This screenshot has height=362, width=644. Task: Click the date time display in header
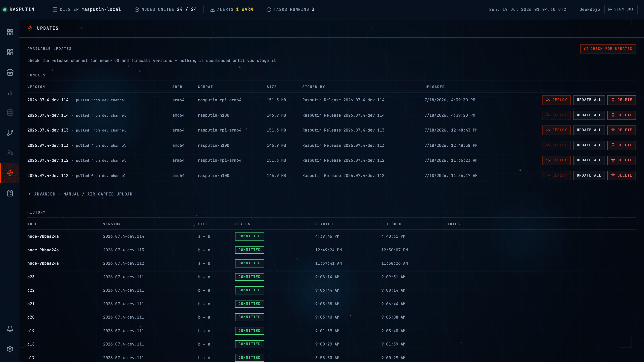click(x=527, y=9)
